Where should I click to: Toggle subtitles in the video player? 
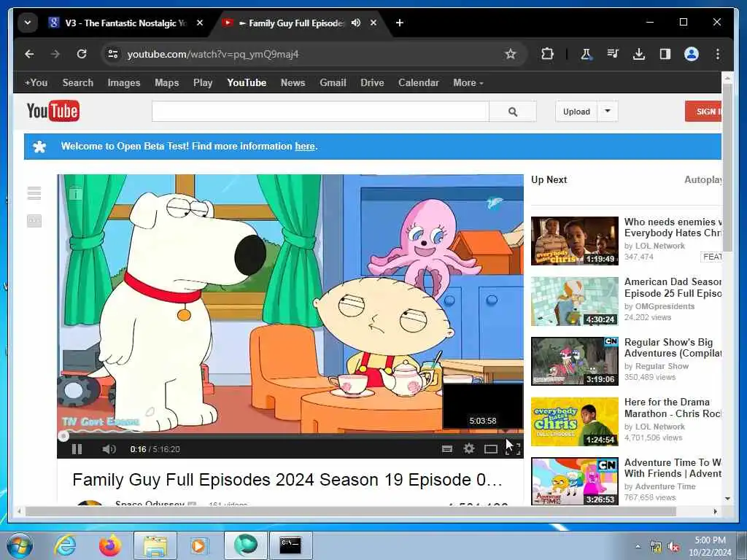[x=447, y=449]
